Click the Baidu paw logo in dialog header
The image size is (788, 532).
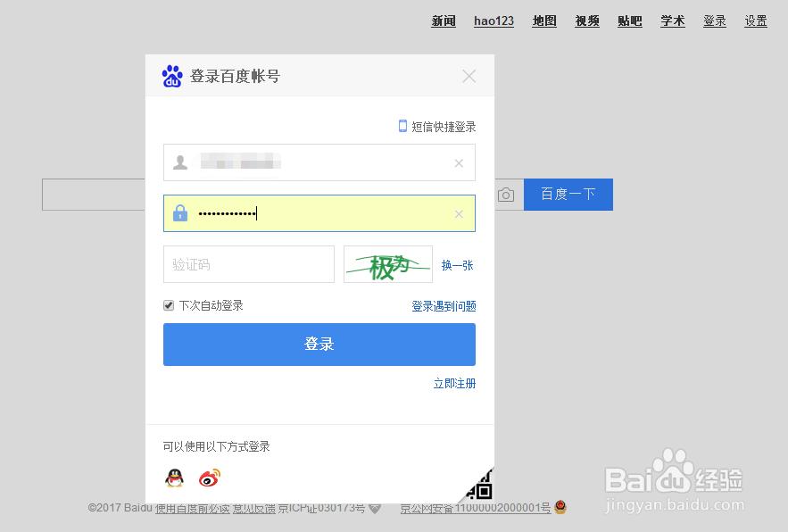coord(172,76)
